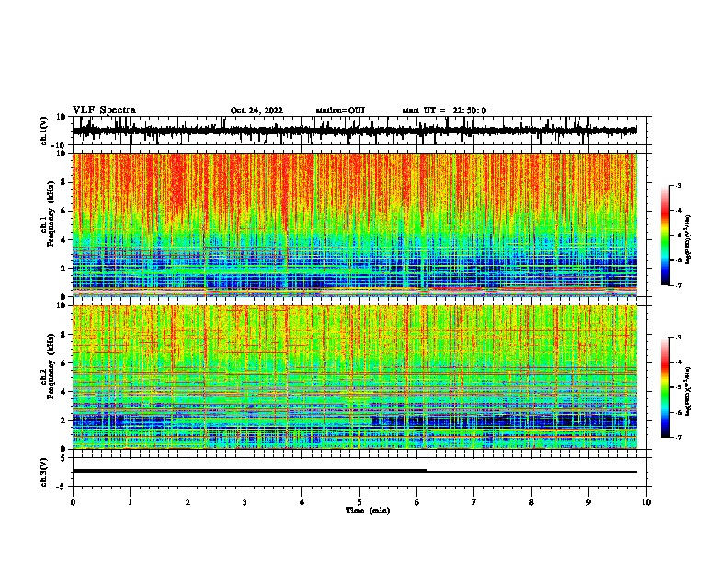
Task: Click inside the ch.2 spectrogram panel
Action: (x=354, y=377)
